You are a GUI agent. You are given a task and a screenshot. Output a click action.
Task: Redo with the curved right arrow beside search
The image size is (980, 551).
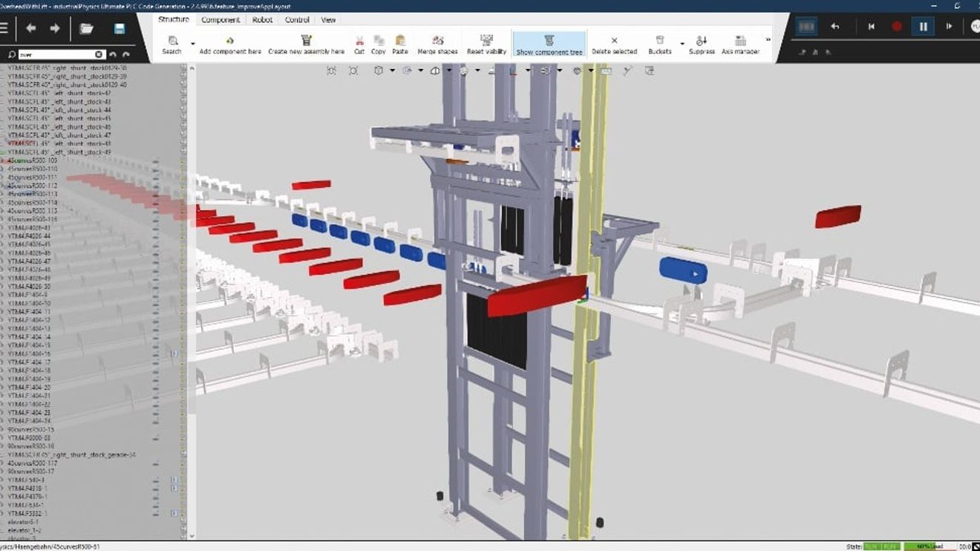pyautogui.click(x=125, y=54)
